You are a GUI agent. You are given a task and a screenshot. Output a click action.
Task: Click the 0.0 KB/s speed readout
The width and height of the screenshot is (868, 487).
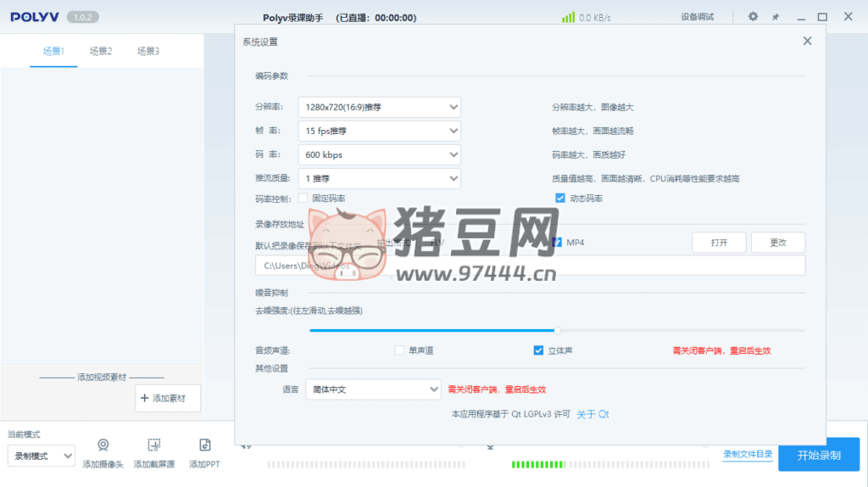tap(594, 18)
